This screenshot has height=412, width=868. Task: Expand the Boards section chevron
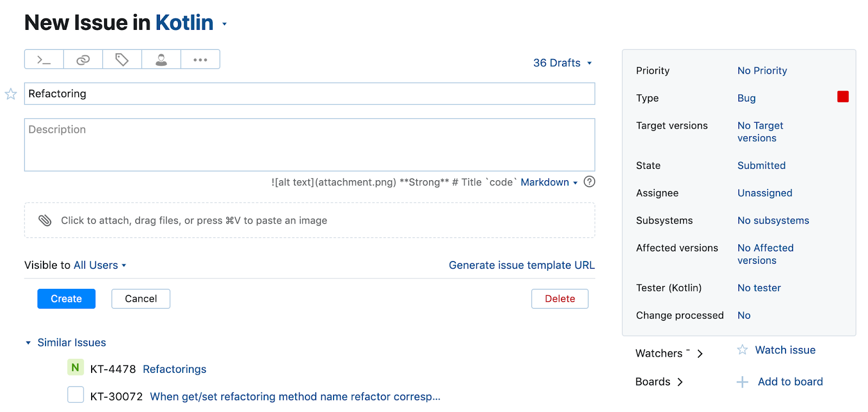[x=680, y=382]
